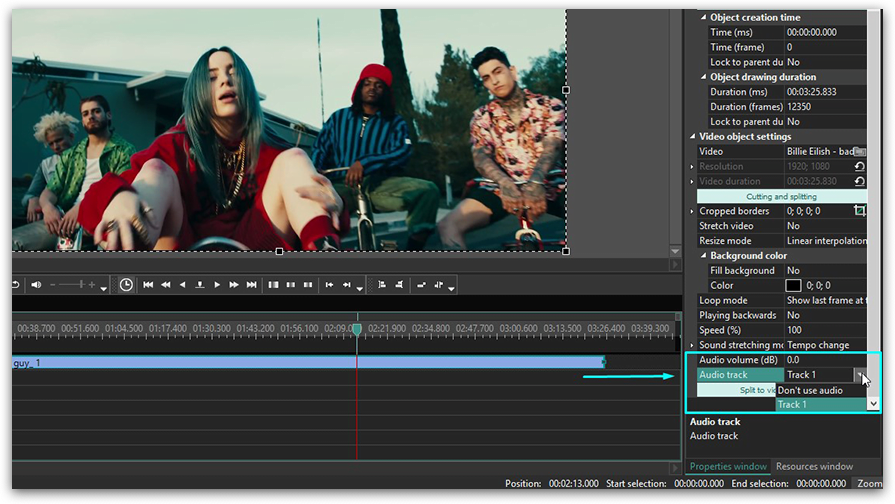The width and height of the screenshot is (895, 504).
Task: Click the undo arrow icon at toolbar start
Action: point(16,285)
